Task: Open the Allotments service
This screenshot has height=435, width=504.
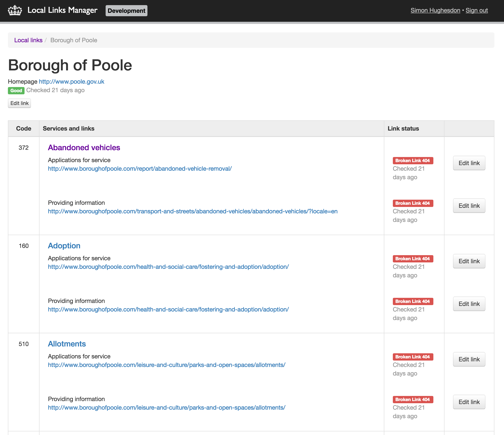Action: [67, 344]
